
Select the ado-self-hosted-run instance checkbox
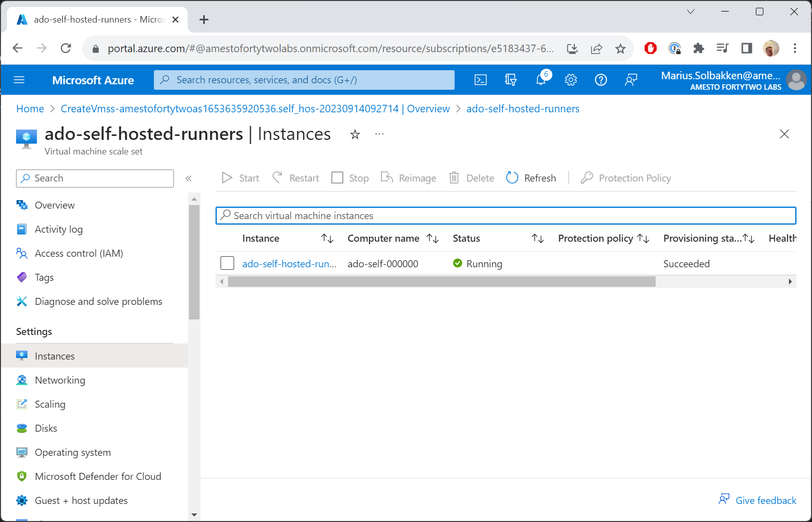point(227,263)
